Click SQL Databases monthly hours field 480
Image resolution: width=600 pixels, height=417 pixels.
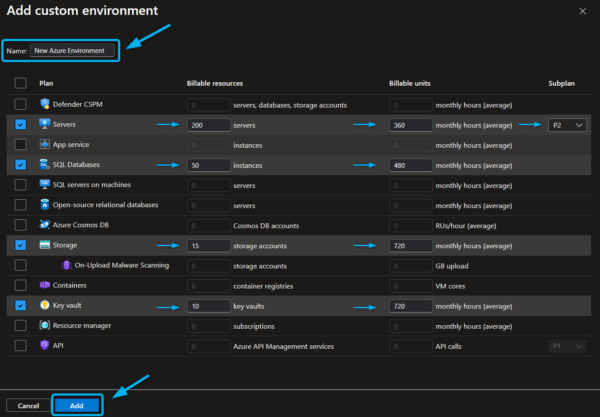(x=411, y=165)
